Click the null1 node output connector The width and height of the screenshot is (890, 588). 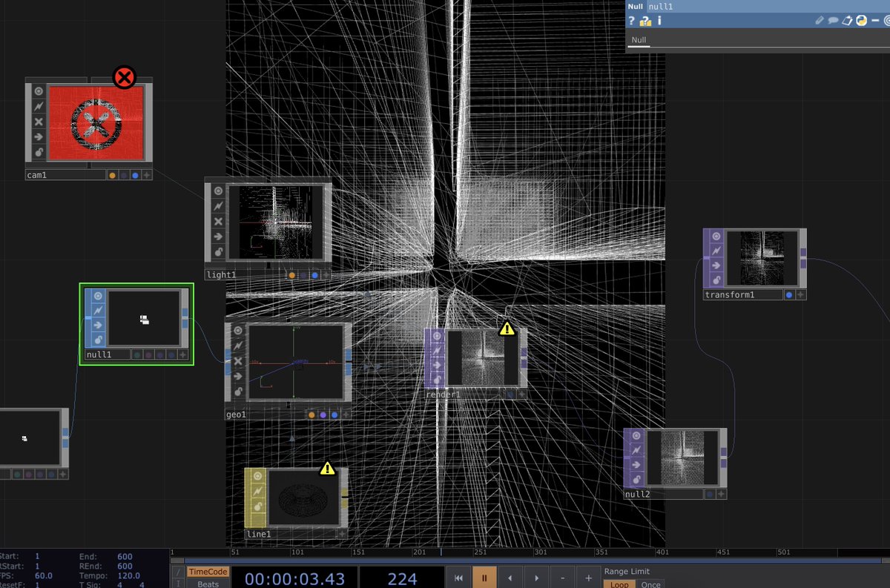coord(185,318)
